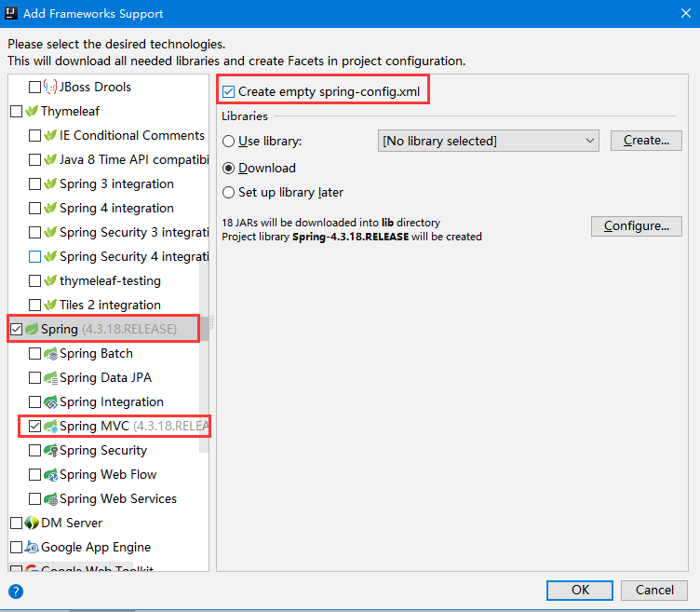700x612 pixels.
Task: Check the Spring Web Flow checkbox
Action: (x=34, y=474)
